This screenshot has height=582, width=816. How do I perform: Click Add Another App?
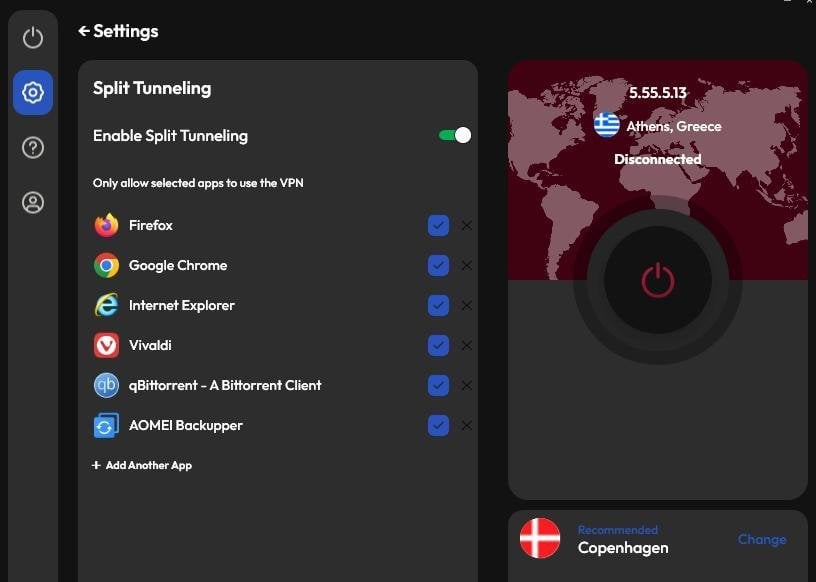142,465
